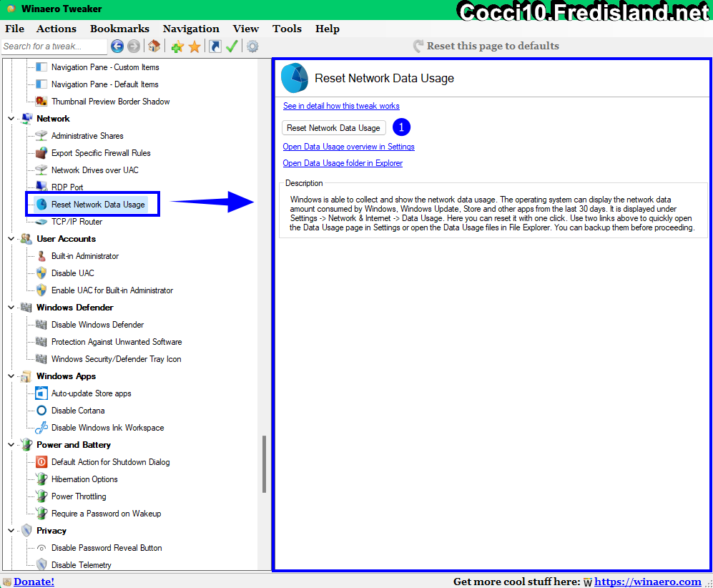Click the Donate! link
713x588 pixels.
34,582
